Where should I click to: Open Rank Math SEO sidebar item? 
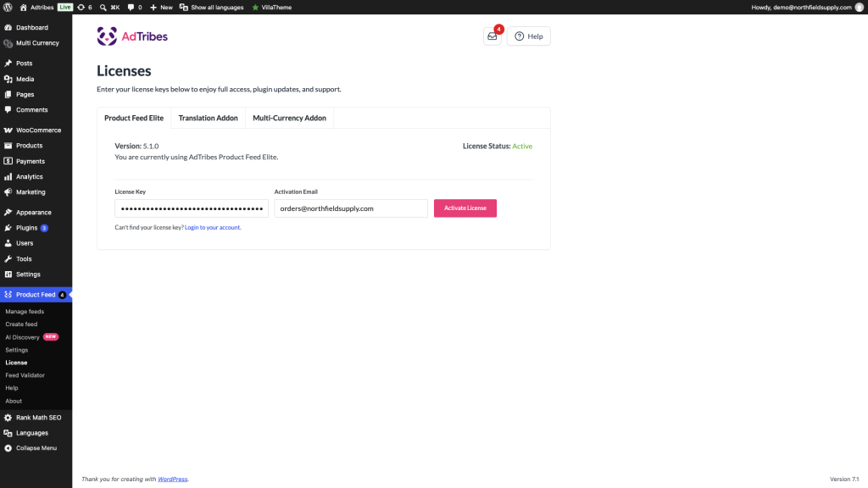(36, 418)
